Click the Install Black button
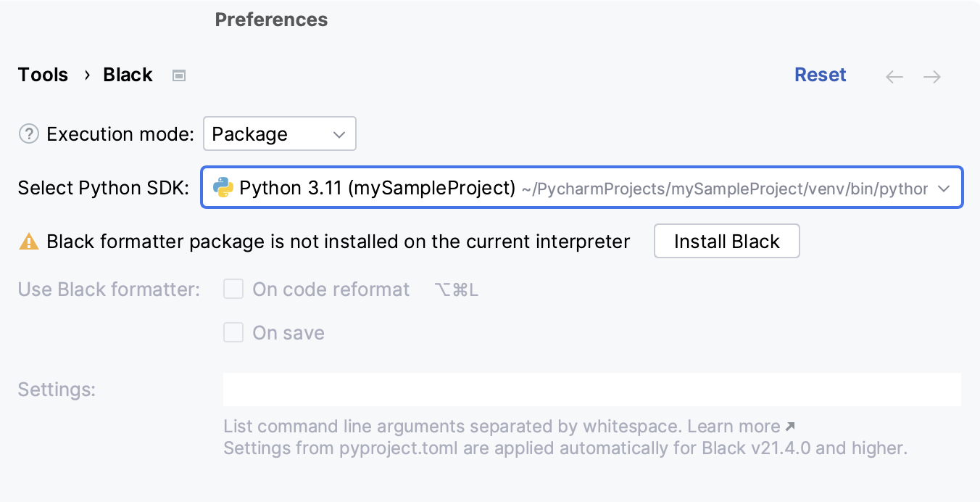 click(x=726, y=241)
